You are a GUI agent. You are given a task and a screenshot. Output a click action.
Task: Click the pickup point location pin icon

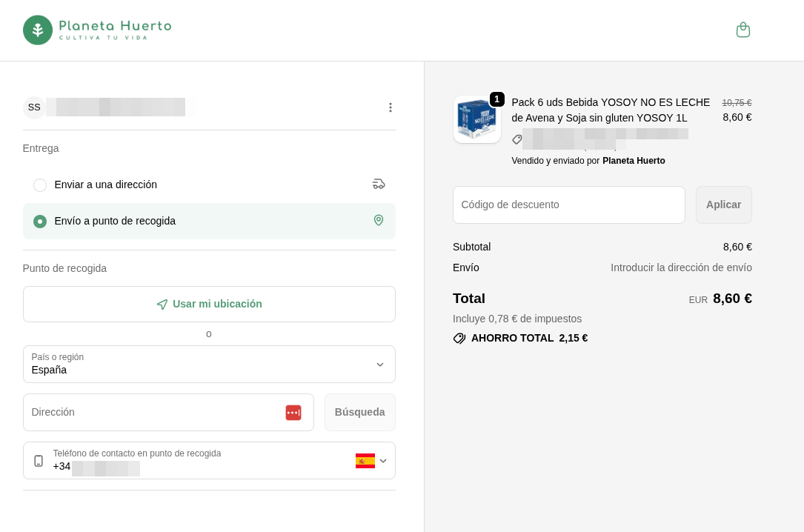pos(379,220)
